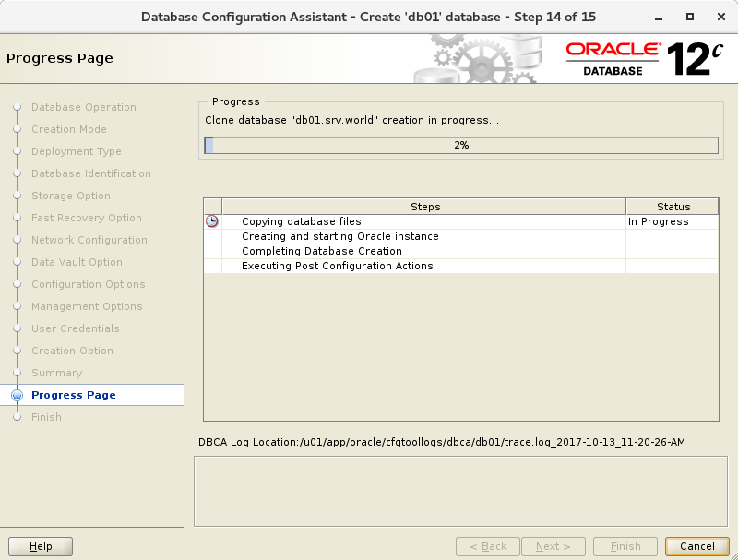Screen dimensions: 738x560
Task: Select Executing Post Configuration Actions row
Action: 461,266
